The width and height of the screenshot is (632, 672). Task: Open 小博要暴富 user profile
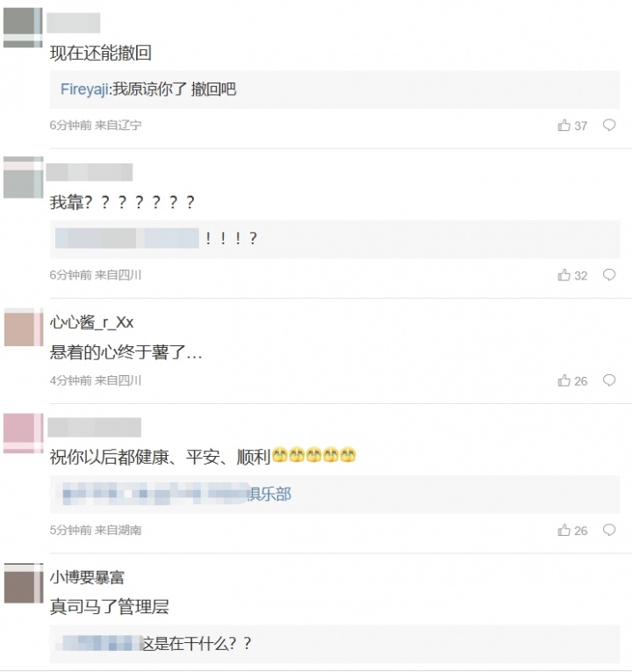click(x=87, y=577)
